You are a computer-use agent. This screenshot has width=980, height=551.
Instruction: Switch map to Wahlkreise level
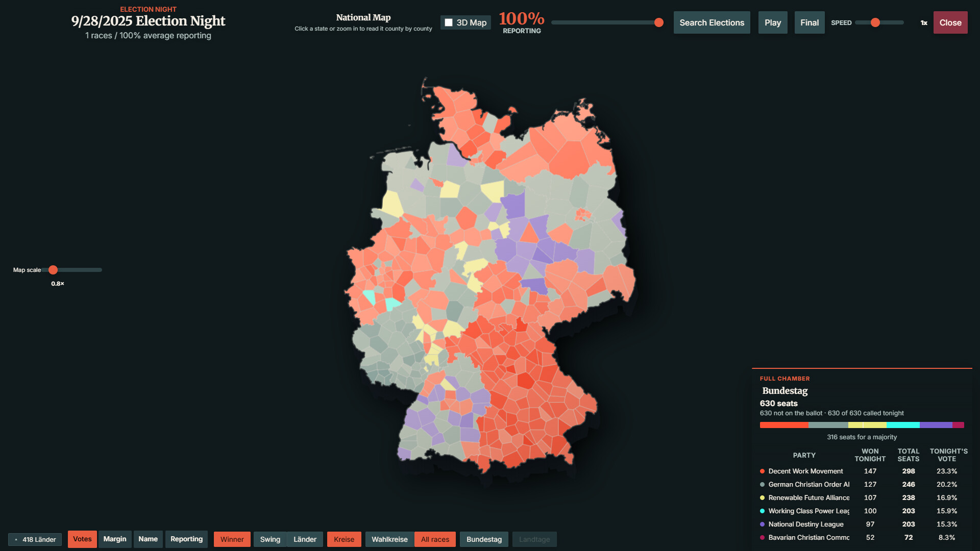389,539
